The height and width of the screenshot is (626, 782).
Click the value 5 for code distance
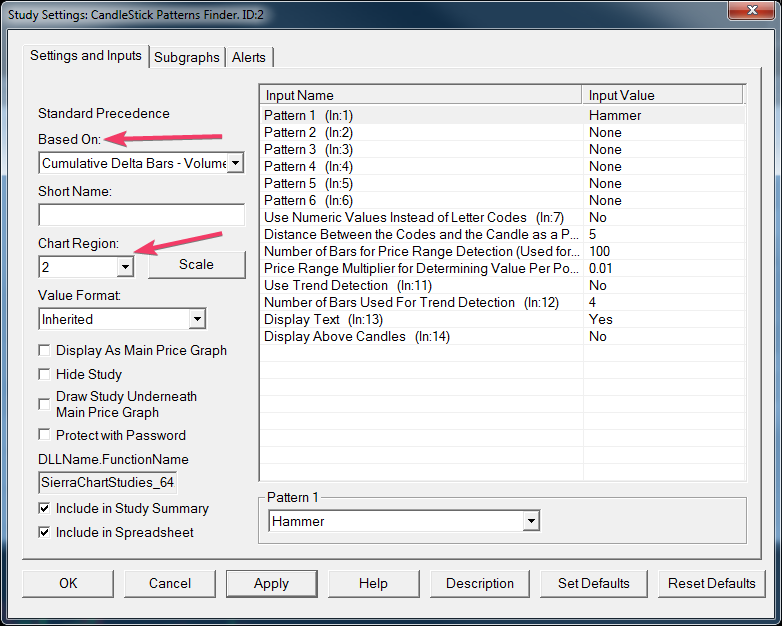[x=592, y=234]
